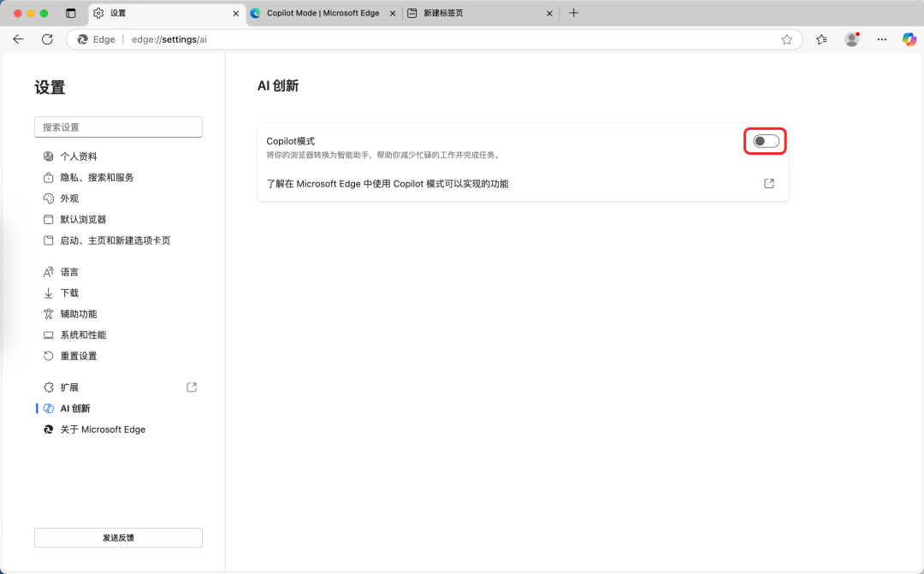924x574 pixels.
Task: Click the accessibility icon for 辅助功能
Action: (48, 314)
